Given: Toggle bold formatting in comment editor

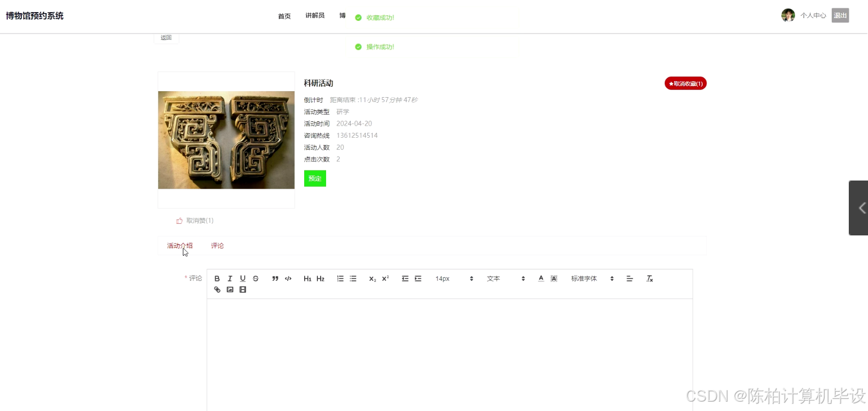Looking at the screenshot, I should point(217,279).
